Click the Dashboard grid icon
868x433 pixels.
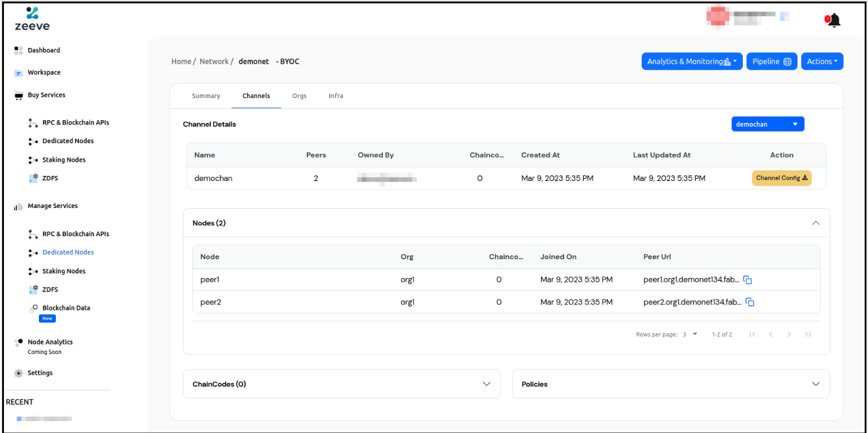click(x=19, y=50)
